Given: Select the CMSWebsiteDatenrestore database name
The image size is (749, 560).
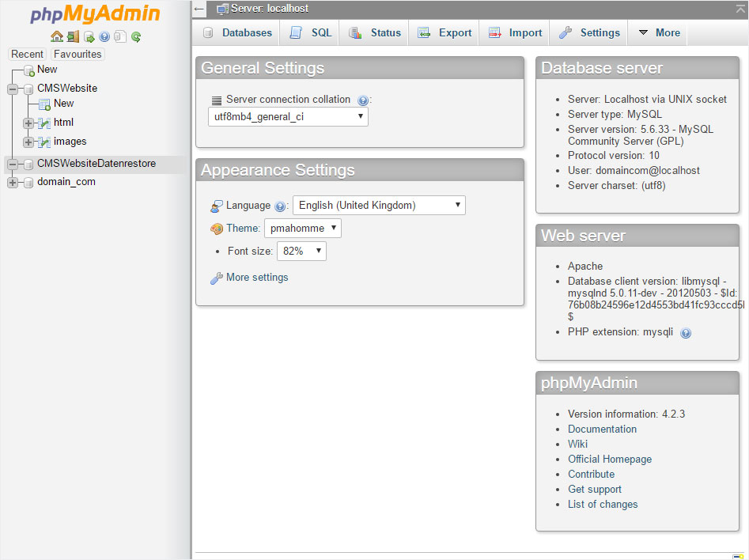Looking at the screenshot, I should [x=96, y=164].
